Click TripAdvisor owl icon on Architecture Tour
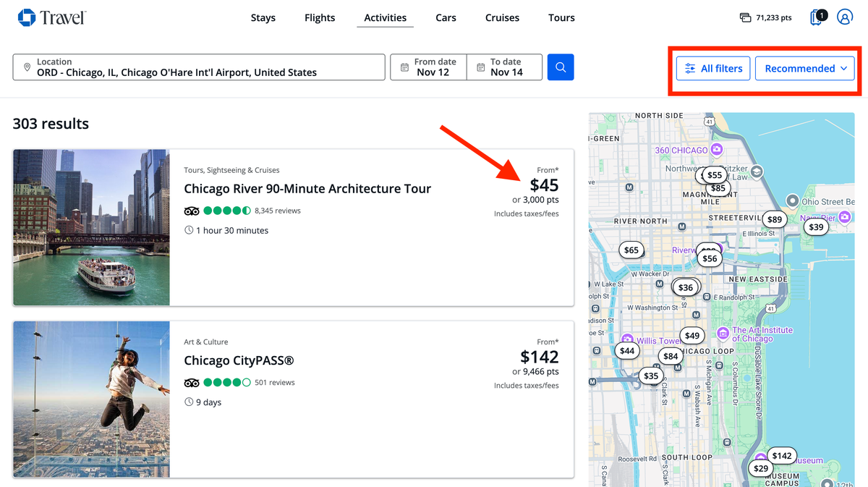Image resolution: width=868 pixels, height=487 pixels. click(192, 211)
